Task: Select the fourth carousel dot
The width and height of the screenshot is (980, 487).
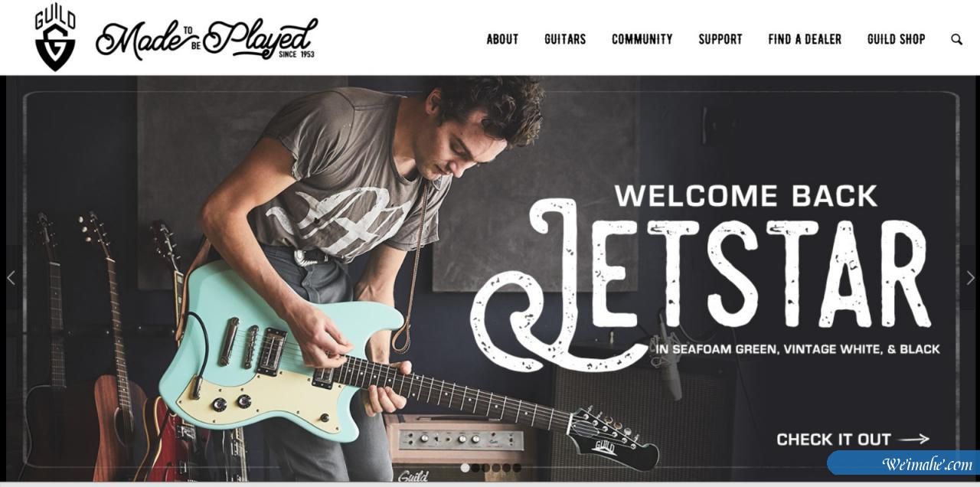Action: (496, 468)
